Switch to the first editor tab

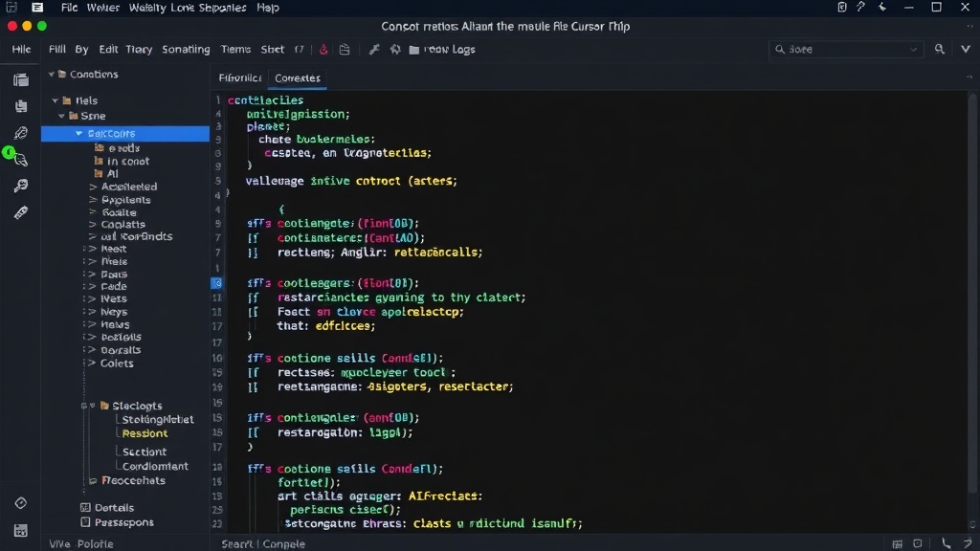click(x=240, y=78)
